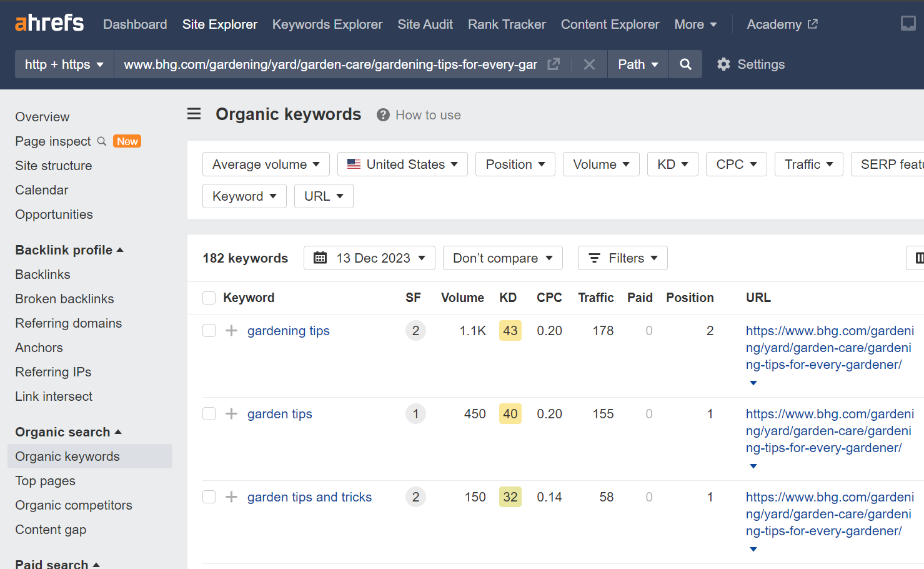
Task: Click KD 43 badge for gardening tips
Action: 510,331
